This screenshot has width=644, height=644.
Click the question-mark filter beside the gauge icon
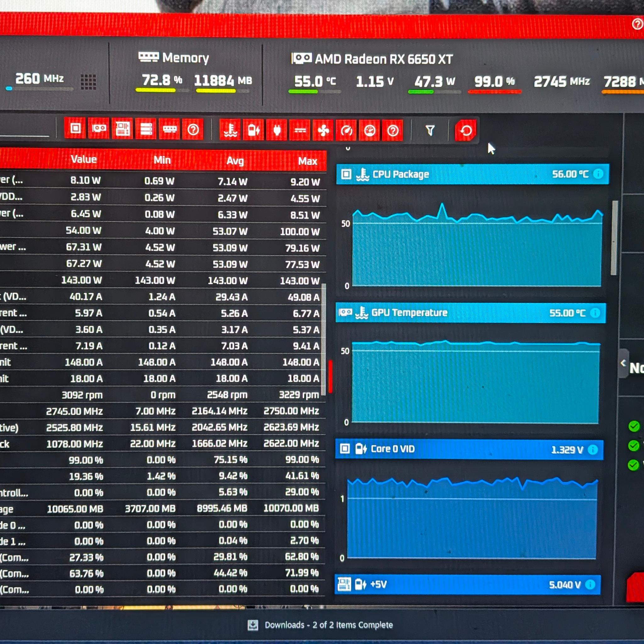393,130
